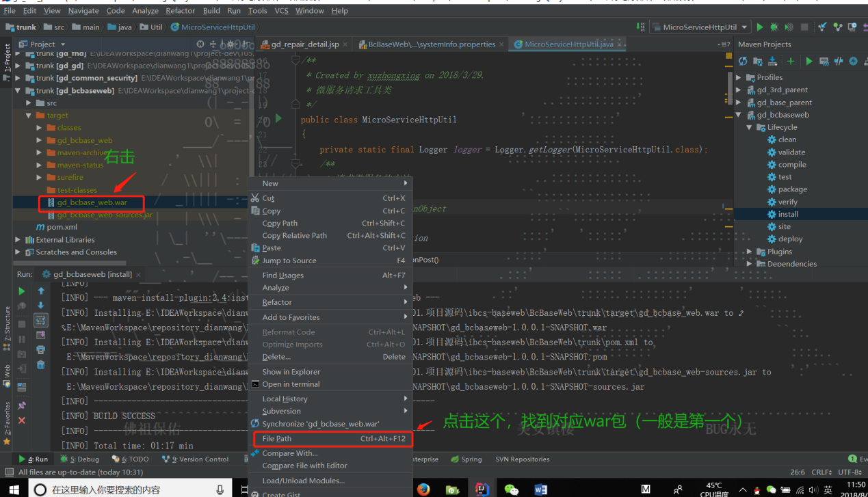Click the scroll from source icon in Project panel
868x497 pixels.
click(200, 44)
